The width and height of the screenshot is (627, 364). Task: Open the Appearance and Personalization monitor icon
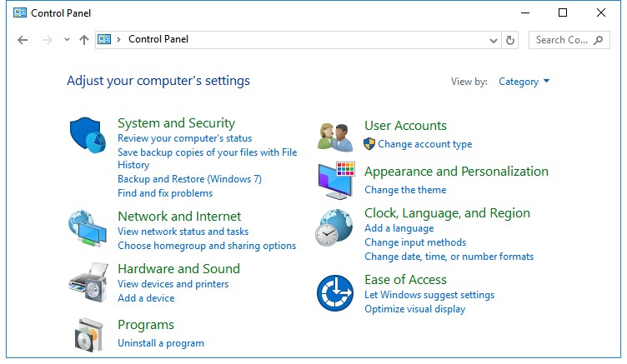click(x=336, y=181)
